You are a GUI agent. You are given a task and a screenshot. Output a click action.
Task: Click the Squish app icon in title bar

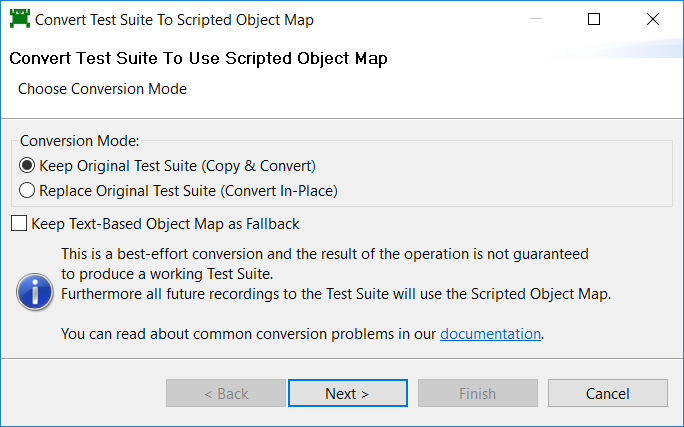[x=18, y=19]
